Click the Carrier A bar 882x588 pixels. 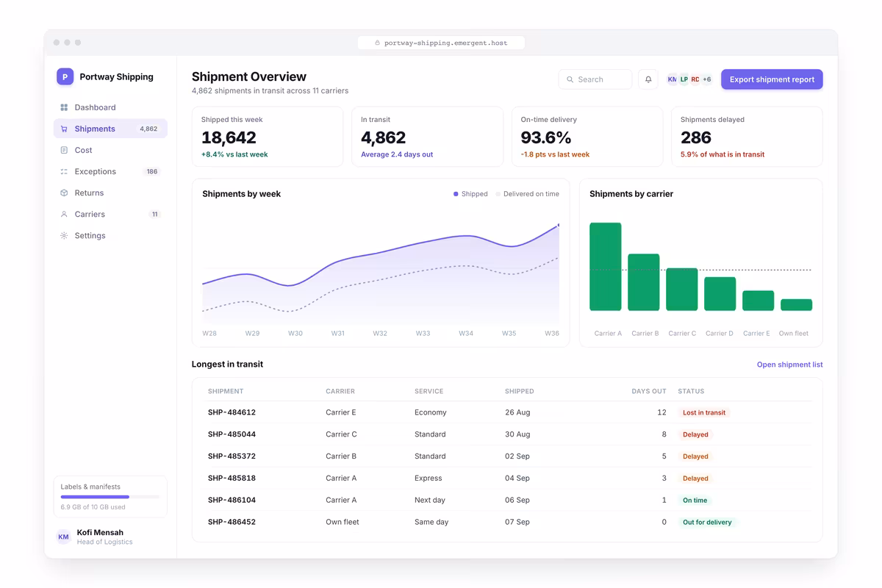(x=606, y=267)
